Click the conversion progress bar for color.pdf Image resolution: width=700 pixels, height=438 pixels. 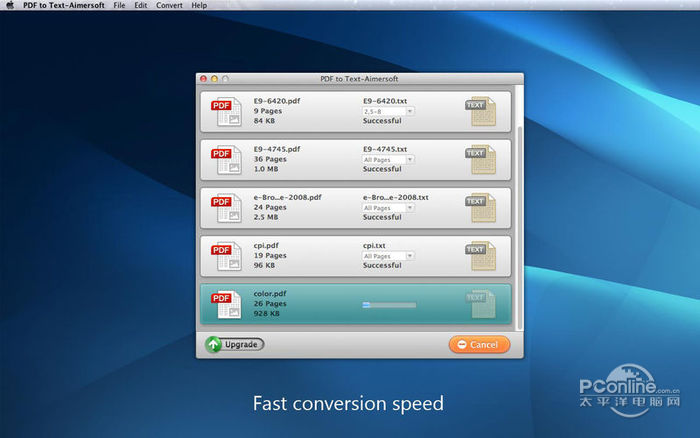point(389,305)
